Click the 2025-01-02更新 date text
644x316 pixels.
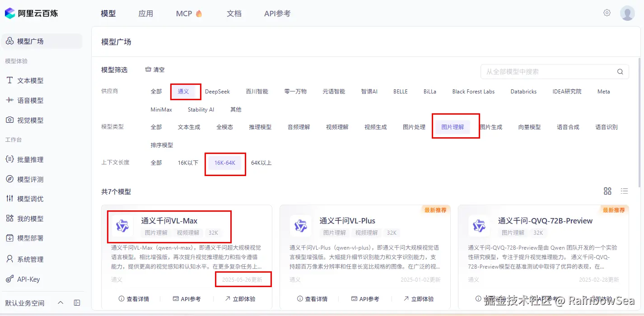[x=420, y=279]
